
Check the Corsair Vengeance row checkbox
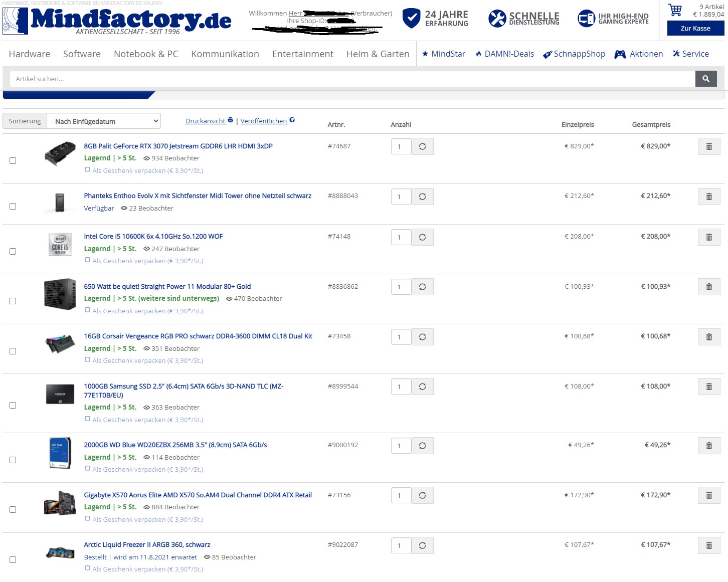(13, 351)
